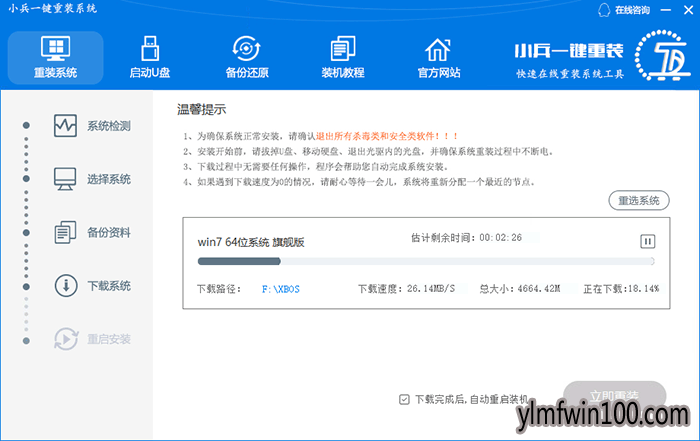Click the 在线咨询 QQ penguin icon

tap(603, 10)
